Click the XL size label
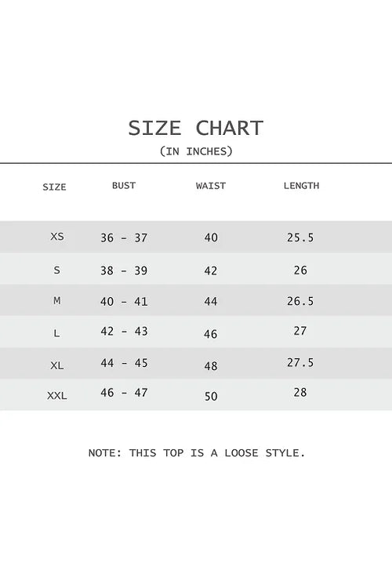392x588 pixels. (57, 365)
